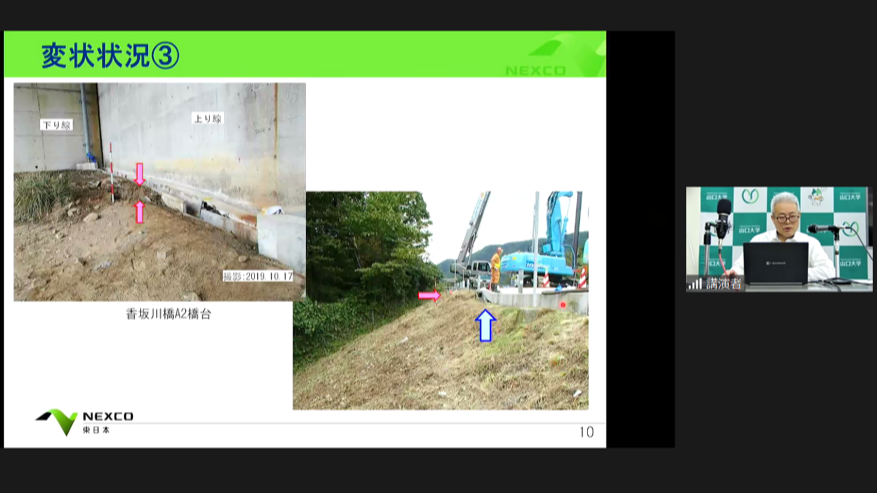Click the mascot character on the speaker's backdrop
877x493 pixels.
click(815, 198)
